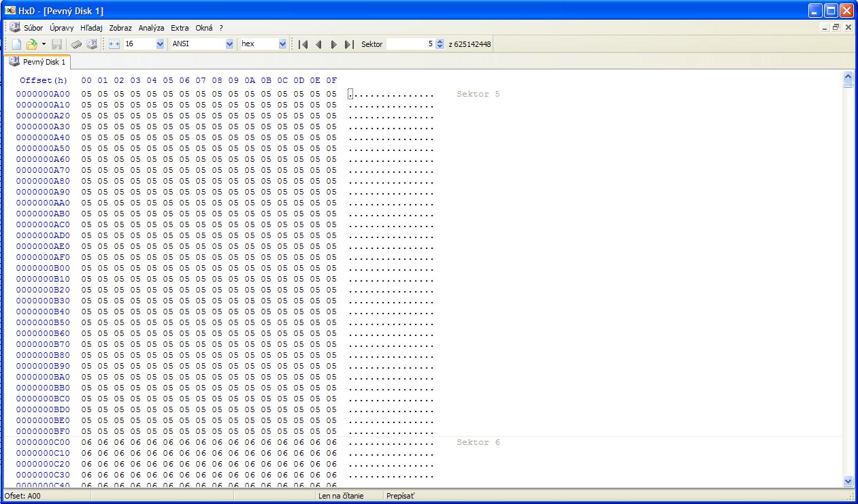858x504 pixels.
Task: Go to the next sector
Action: point(333,44)
